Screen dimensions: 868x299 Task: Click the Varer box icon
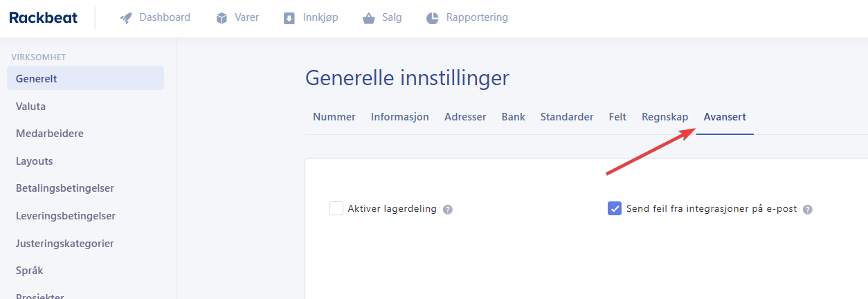[221, 18]
